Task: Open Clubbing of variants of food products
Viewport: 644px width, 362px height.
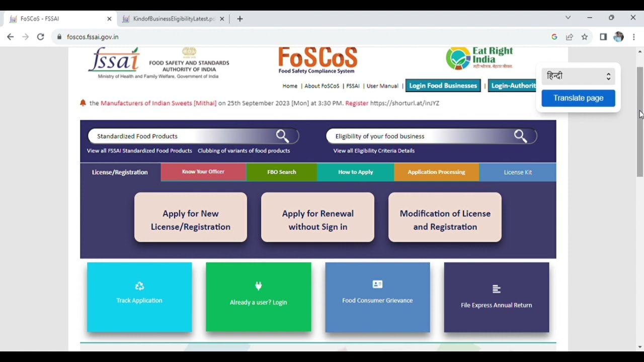Action: click(244, 151)
